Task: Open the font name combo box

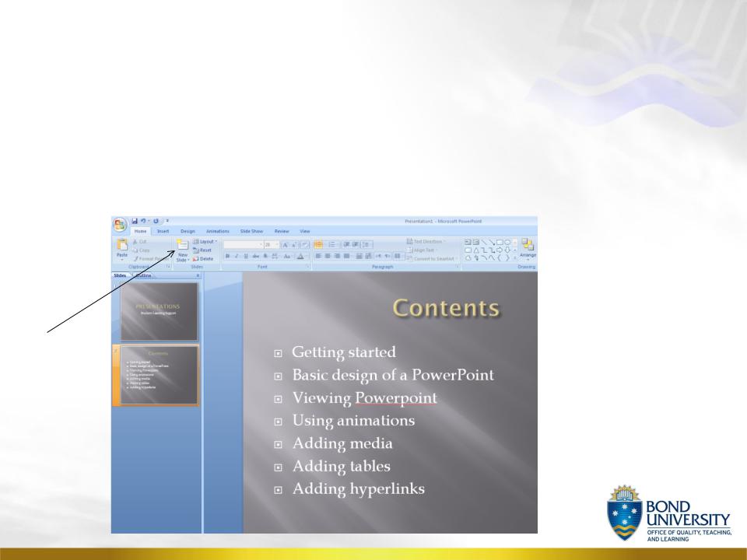Action: click(x=244, y=245)
